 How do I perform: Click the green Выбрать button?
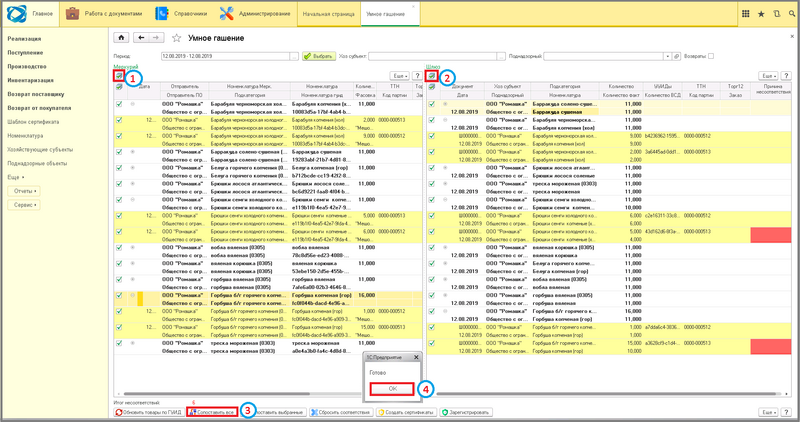point(318,56)
